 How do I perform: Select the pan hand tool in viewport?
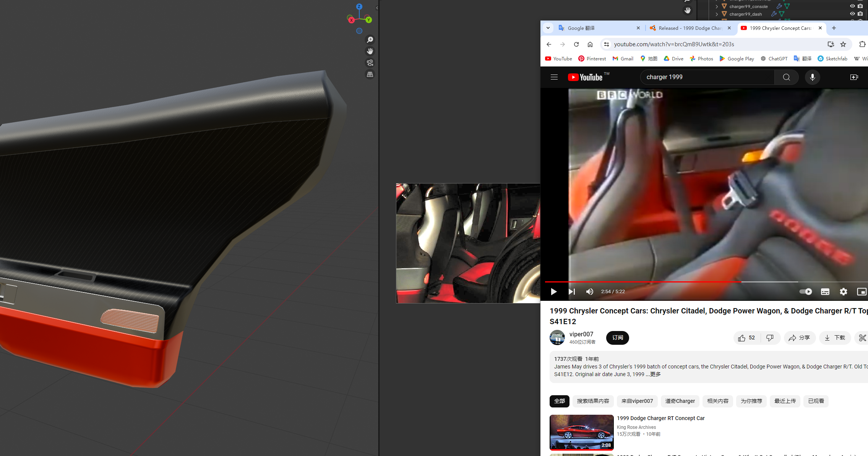(x=370, y=51)
